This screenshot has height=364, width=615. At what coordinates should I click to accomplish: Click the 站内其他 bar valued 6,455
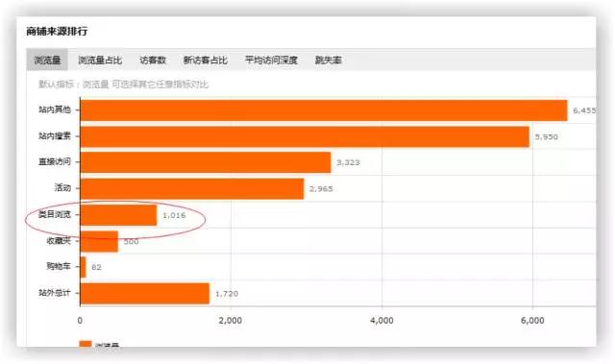click(x=324, y=110)
